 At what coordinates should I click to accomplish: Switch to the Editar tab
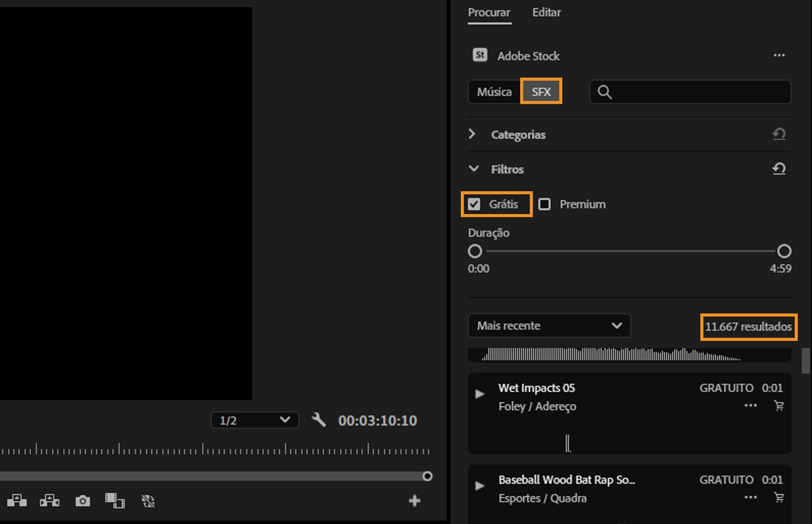pyautogui.click(x=546, y=12)
